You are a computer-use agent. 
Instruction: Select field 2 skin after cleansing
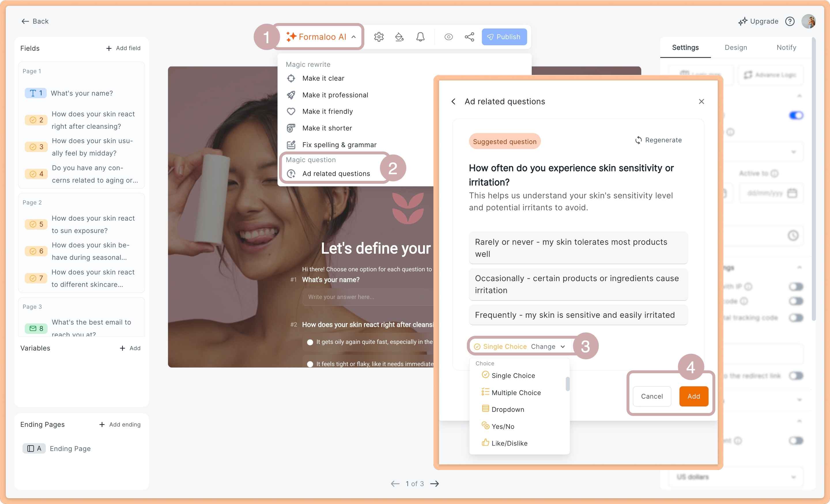tap(82, 120)
